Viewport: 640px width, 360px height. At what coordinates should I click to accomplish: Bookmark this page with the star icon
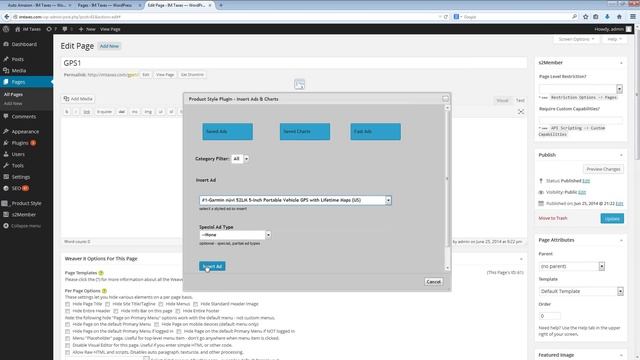click(x=586, y=17)
